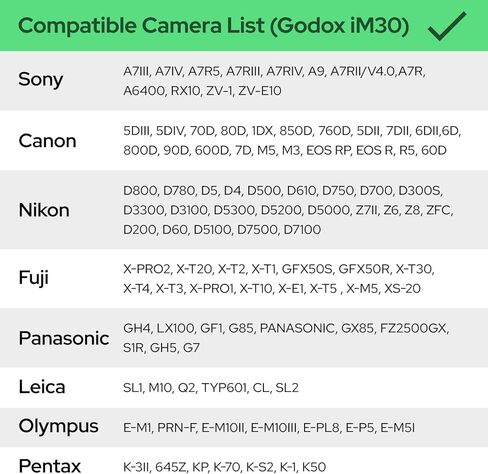Select the Nikon brand label
This screenshot has width=488, height=474.
[x=44, y=210]
